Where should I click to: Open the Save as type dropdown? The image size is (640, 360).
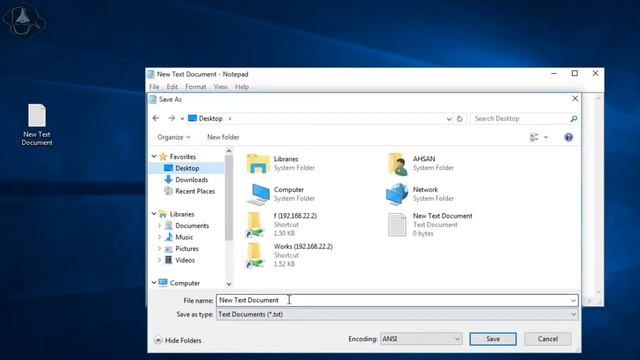(397, 314)
